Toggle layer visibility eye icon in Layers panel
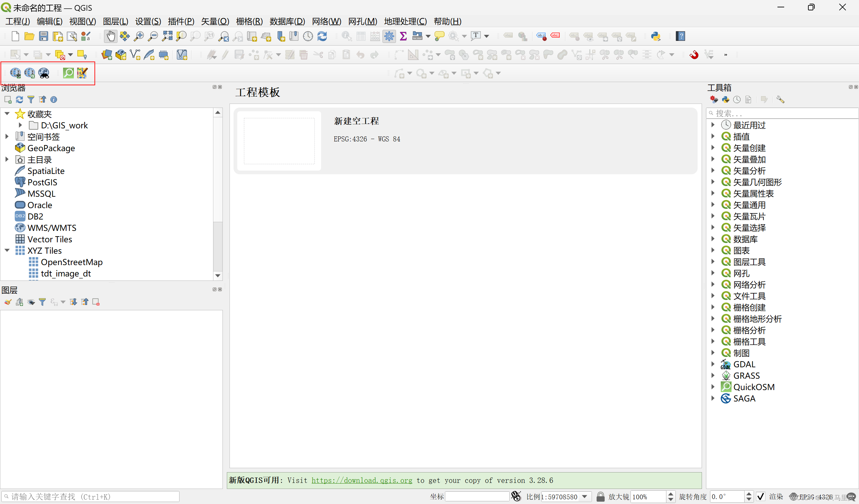859x504 pixels. pos(31,302)
